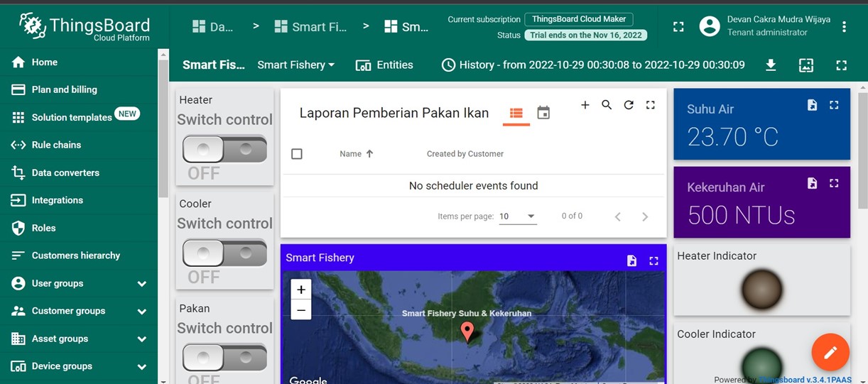Zoom out on the map

click(301, 310)
